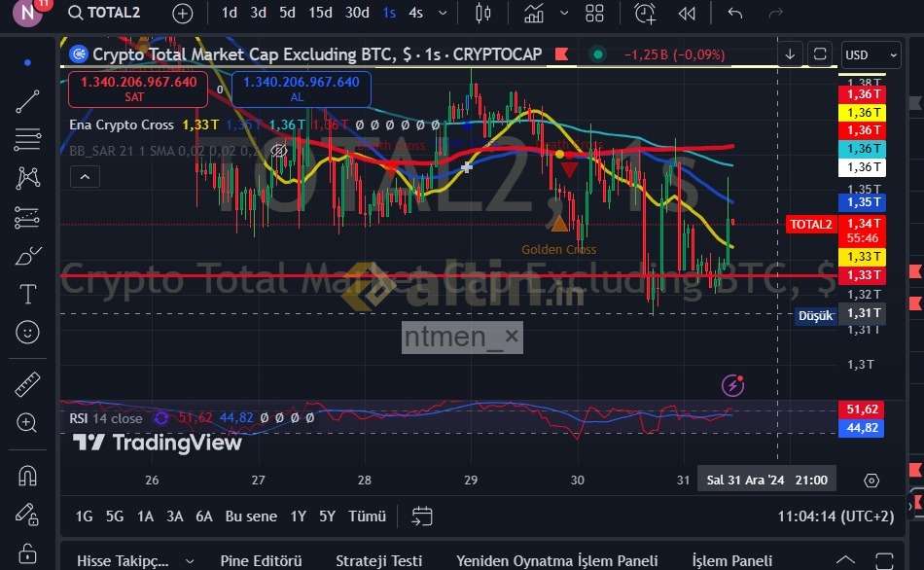Screen dimensions: 924x570
Task: Toggle the chart fullscreen frame icon
Action: 820,54
